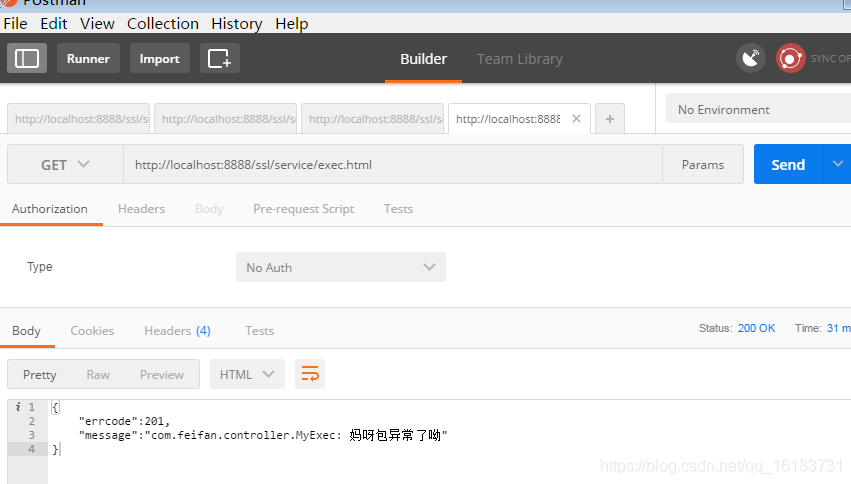Select the request Headers tab
Screen dimensions: 851x484
141,209
